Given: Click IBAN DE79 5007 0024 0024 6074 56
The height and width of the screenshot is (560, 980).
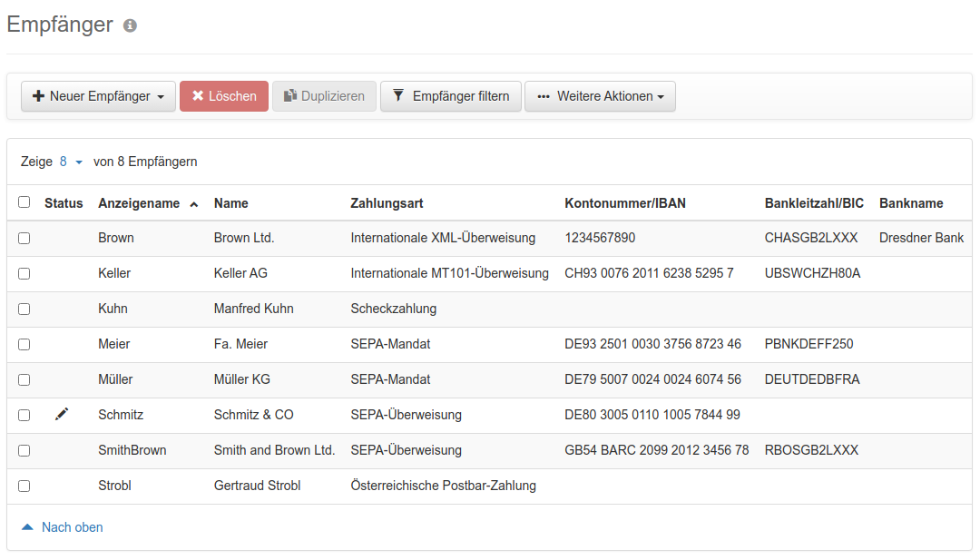Looking at the screenshot, I should [652, 379].
